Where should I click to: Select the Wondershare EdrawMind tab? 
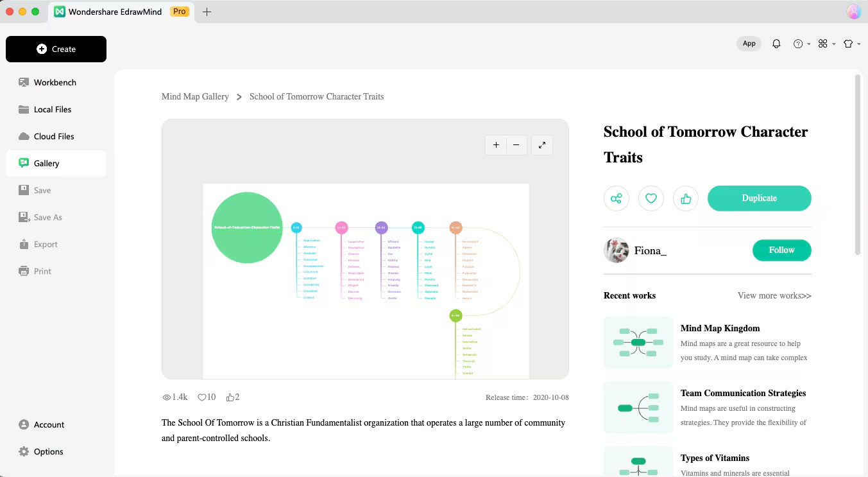click(x=121, y=12)
